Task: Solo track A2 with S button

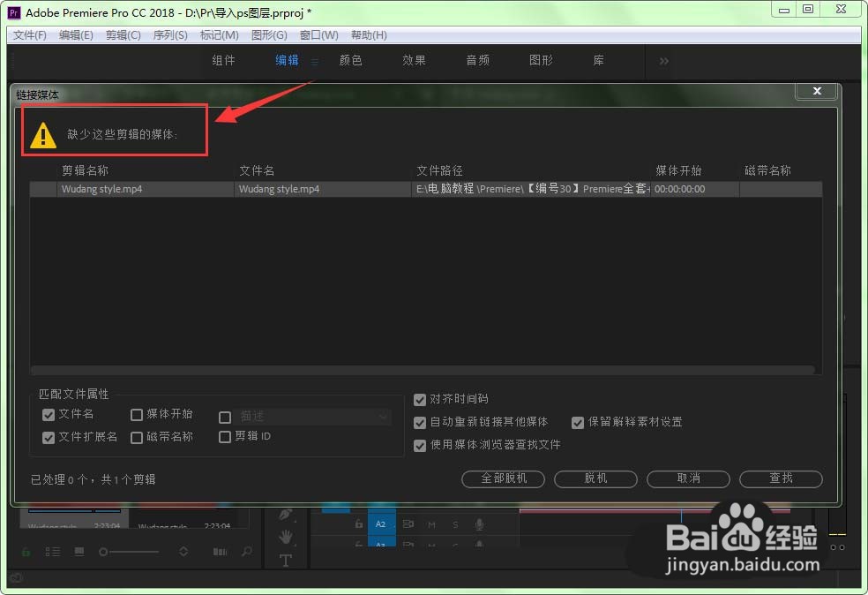Action: [x=455, y=524]
